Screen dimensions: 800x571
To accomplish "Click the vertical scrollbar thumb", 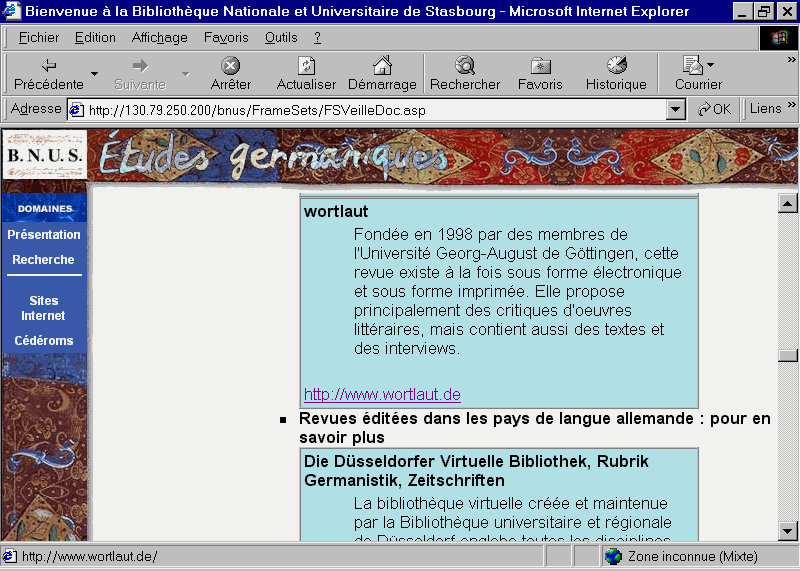I will tap(788, 356).
